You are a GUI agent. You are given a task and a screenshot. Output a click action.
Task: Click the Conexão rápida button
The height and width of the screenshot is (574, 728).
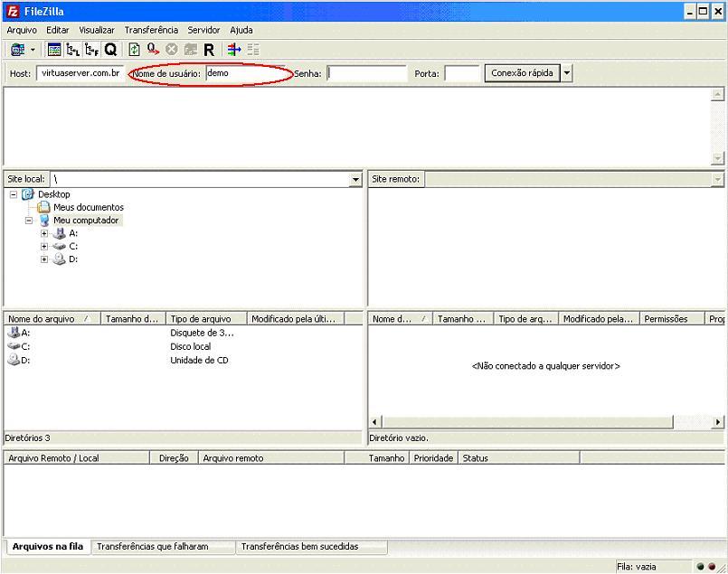pyautogui.click(x=522, y=73)
